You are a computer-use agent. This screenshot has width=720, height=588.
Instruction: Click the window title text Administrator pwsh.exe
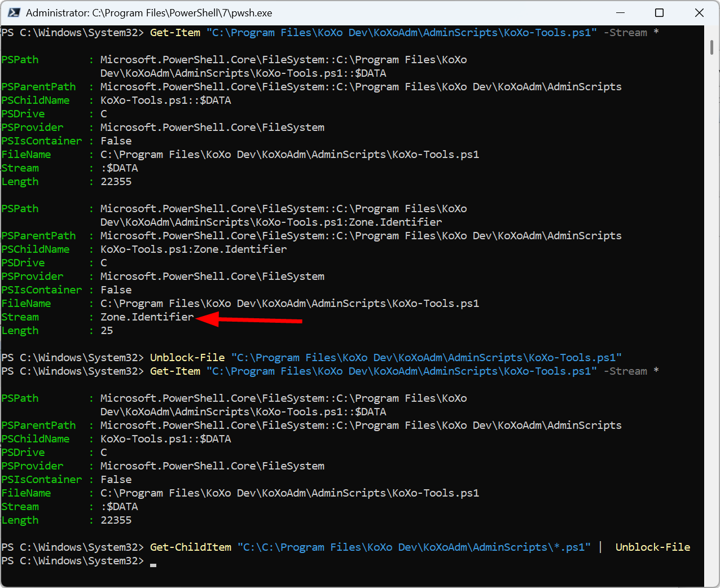[x=149, y=12]
